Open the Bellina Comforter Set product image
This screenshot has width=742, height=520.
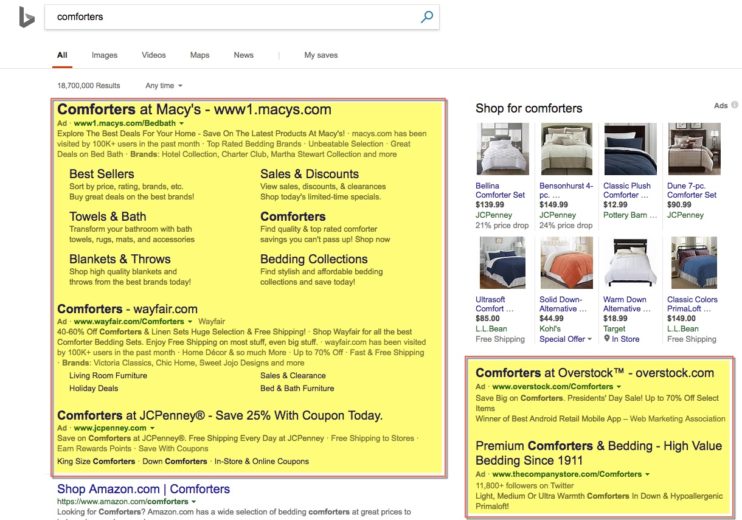click(x=502, y=149)
